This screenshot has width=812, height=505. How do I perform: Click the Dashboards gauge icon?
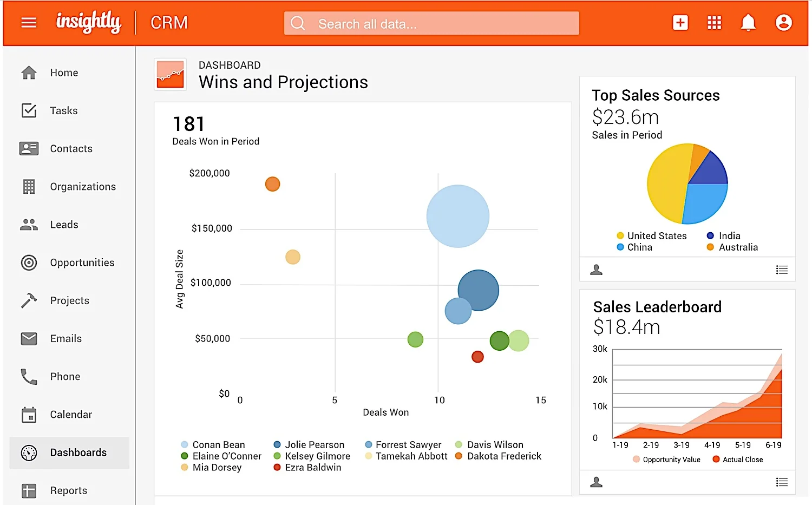pos(29,452)
